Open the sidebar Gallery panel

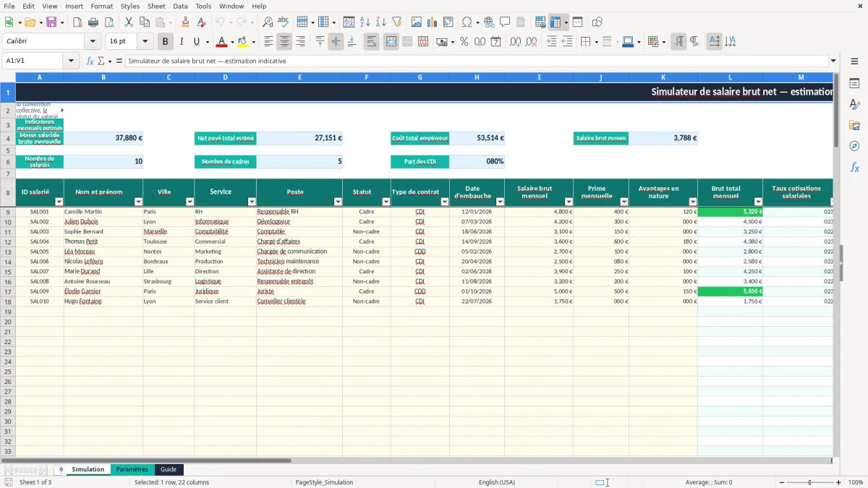click(854, 125)
